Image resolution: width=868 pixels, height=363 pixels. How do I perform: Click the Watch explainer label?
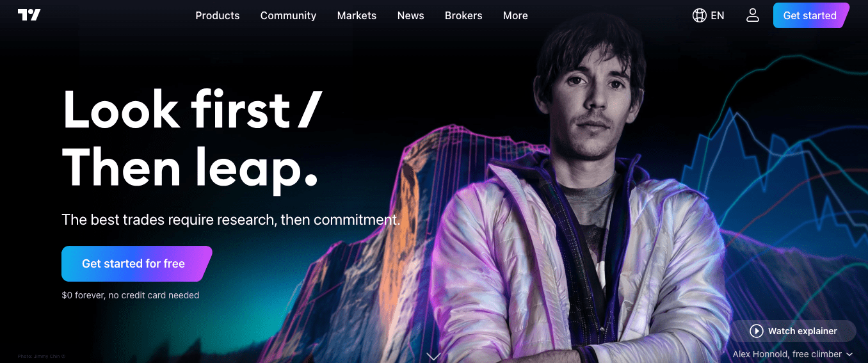coord(803,331)
